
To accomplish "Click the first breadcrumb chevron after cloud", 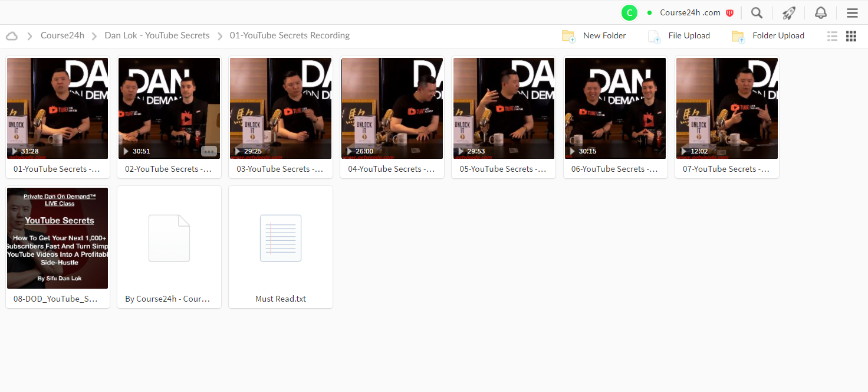I will point(29,36).
